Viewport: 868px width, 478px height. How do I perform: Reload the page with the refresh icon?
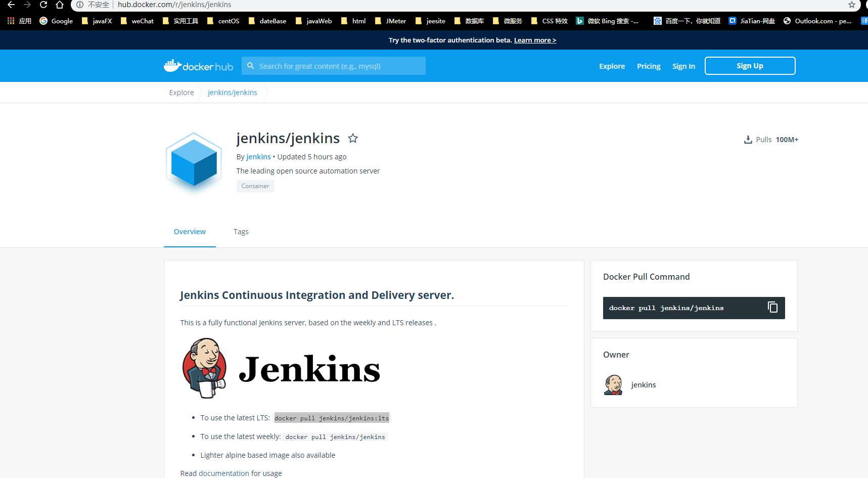[43, 5]
